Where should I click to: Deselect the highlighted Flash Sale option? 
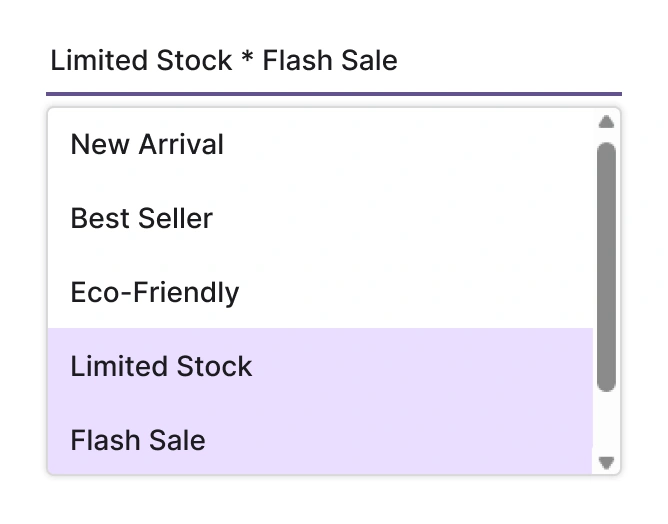coord(138,441)
